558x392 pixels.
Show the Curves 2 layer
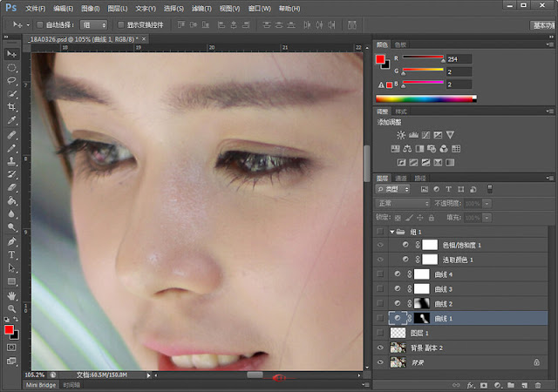380,303
